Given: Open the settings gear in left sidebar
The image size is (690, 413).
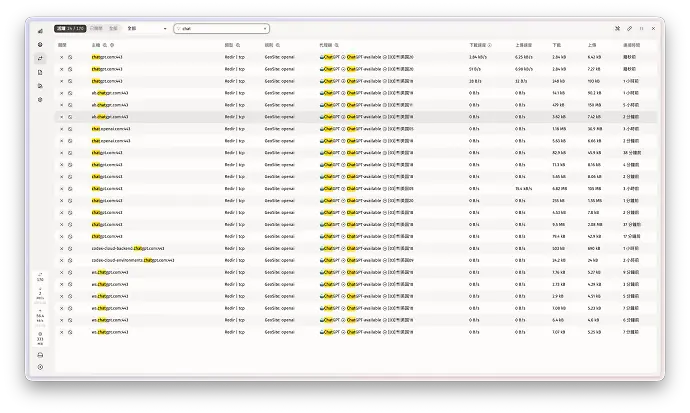Looking at the screenshot, I should pyautogui.click(x=40, y=100).
